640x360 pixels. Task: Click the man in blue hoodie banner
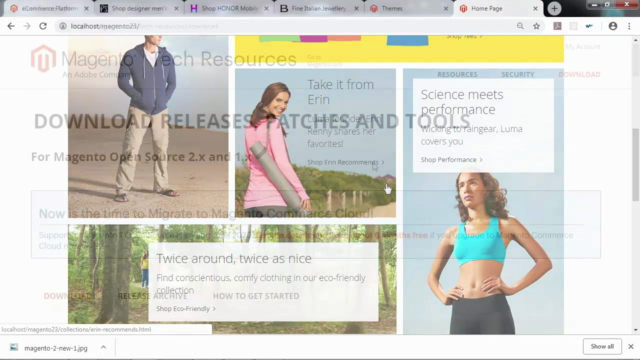(x=148, y=127)
